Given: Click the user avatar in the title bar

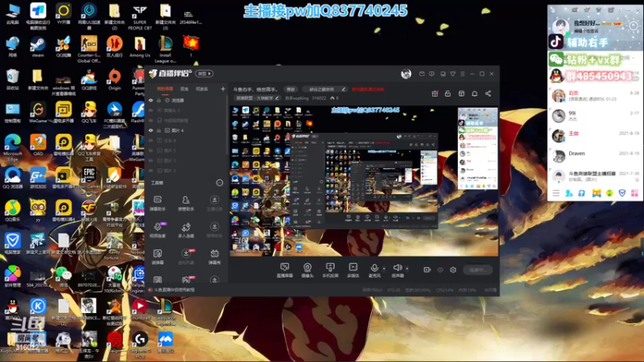Looking at the screenshot, I should click(406, 74).
